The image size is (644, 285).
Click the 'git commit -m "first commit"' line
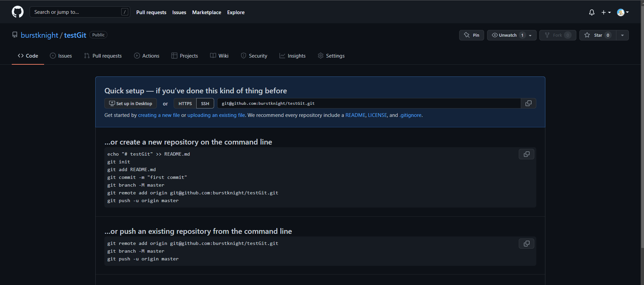tap(147, 178)
